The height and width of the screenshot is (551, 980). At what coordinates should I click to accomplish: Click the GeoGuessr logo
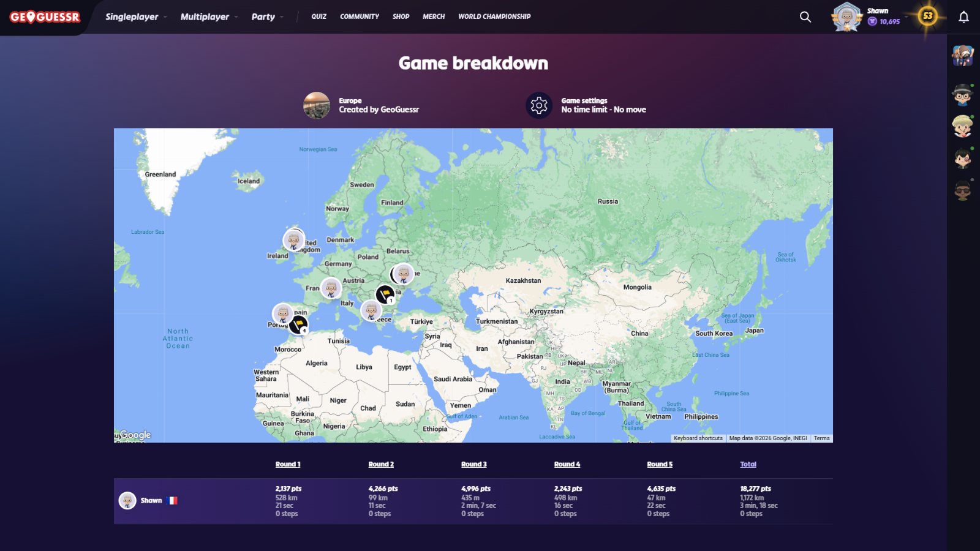[x=45, y=17]
